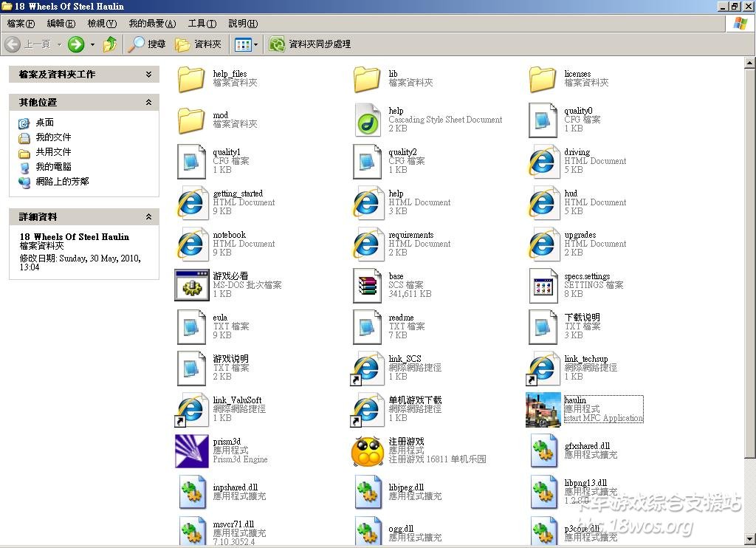Click the 搜尋 search button

[x=147, y=44]
